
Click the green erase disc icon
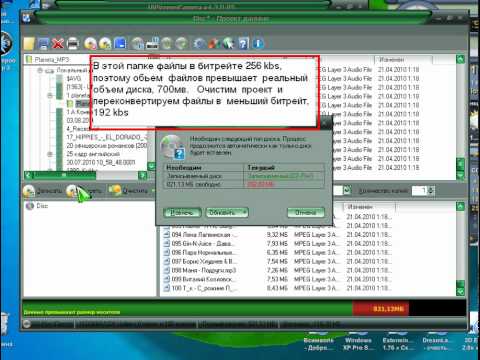click(x=167, y=44)
